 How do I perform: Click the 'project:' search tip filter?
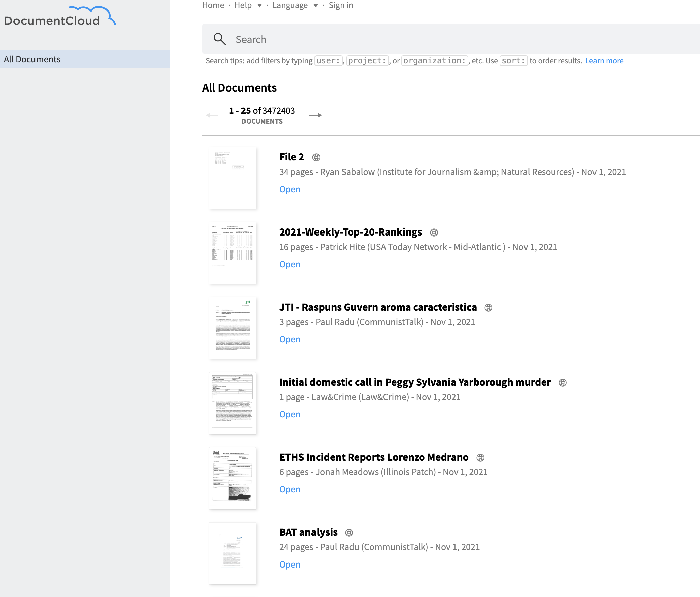click(x=367, y=61)
